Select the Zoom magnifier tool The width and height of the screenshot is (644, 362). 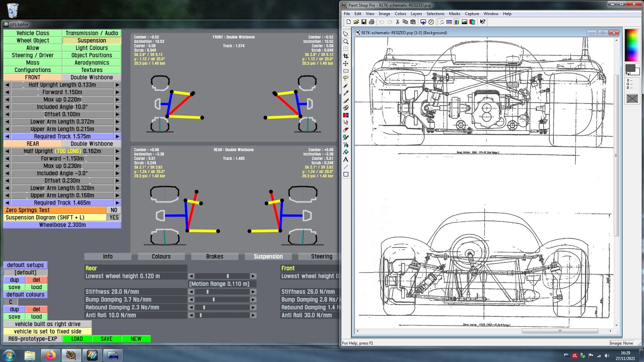click(346, 42)
